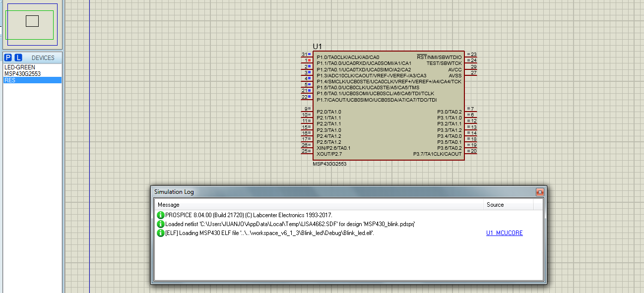644x293 pixels.
Task: Click pin label P2.1/TA1.1
Action: point(329,118)
